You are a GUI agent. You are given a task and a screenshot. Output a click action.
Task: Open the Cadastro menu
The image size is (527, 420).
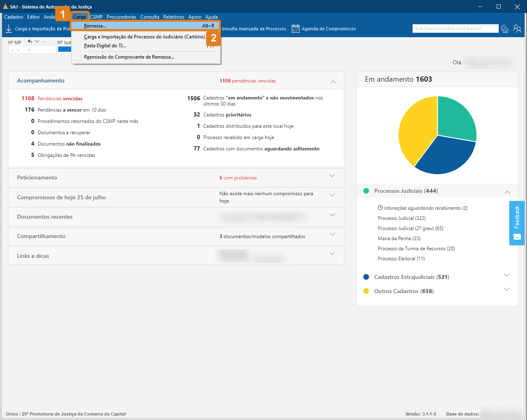click(x=14, y=17)
